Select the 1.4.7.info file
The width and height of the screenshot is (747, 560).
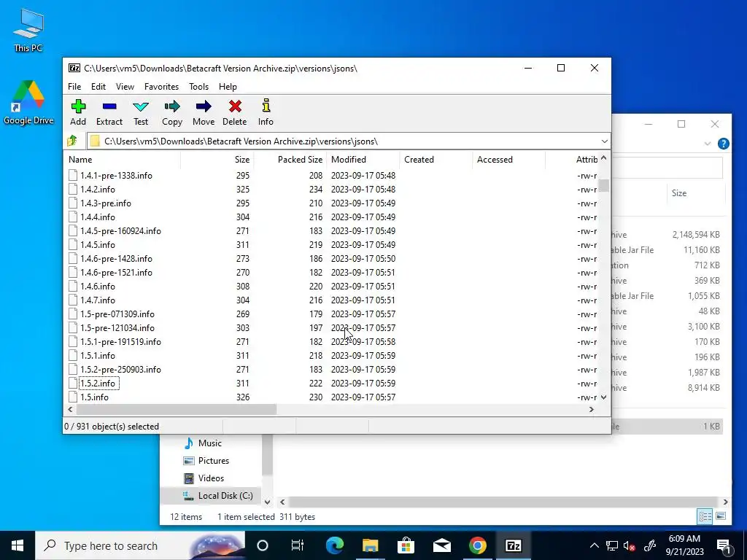(98, 300)
